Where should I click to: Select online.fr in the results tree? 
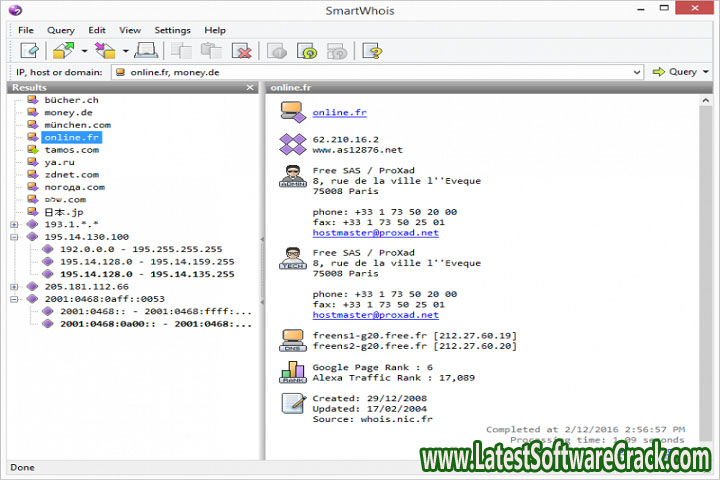pyautogui.click(x=72, y=137)
